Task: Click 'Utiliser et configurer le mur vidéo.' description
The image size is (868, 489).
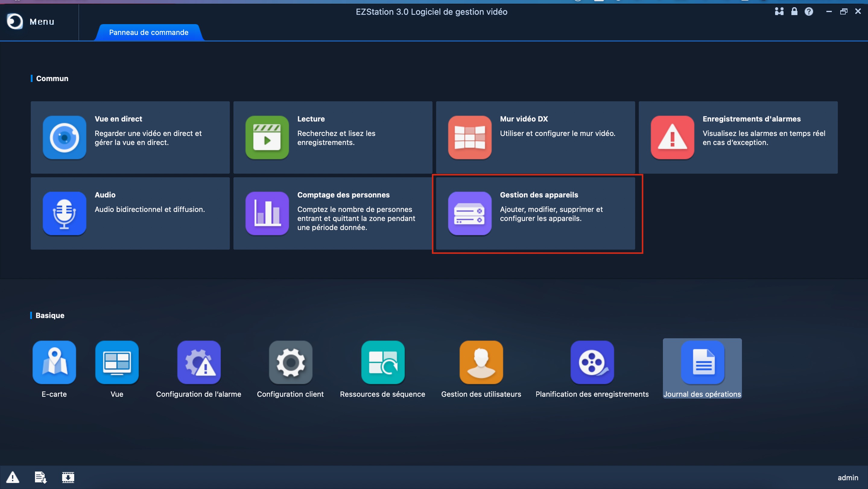Action: (x=558, y=133)
